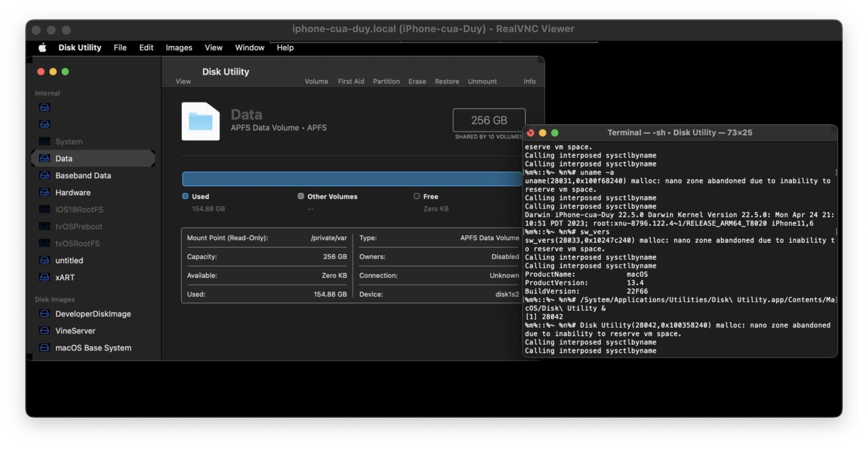Open Info for the selected volume

pos(529,81)
